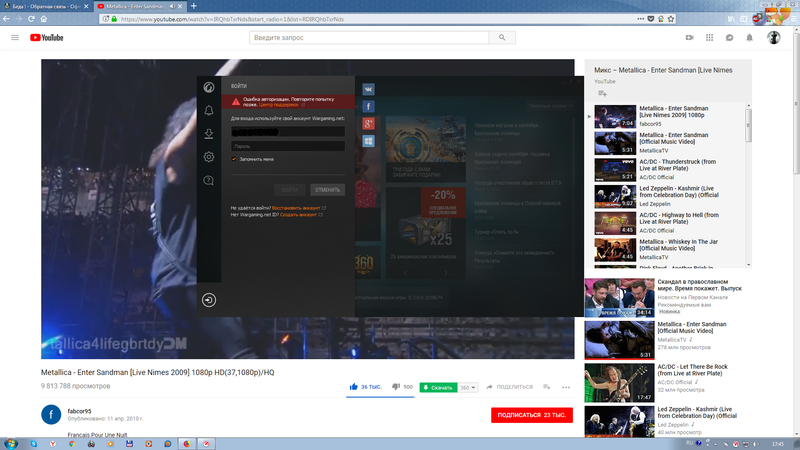
Task: Sign in with Facebook
Action: pyautogui.click(x=368, y=106)
